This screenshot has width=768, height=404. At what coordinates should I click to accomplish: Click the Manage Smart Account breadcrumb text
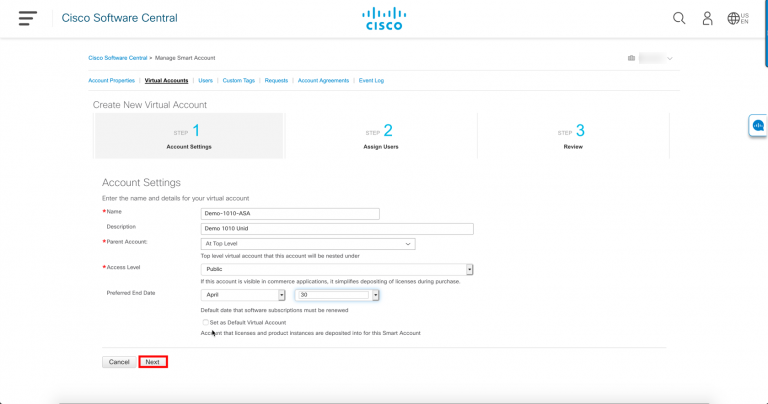tap(185, 58)
